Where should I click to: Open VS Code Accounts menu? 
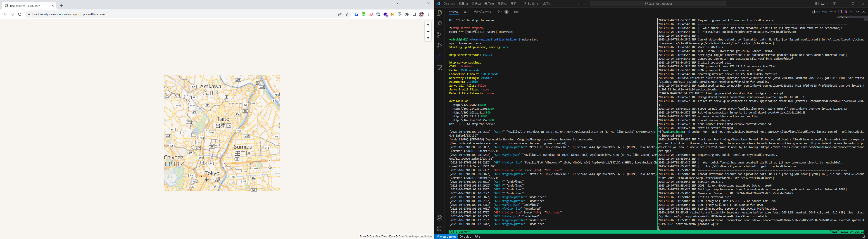439,218
